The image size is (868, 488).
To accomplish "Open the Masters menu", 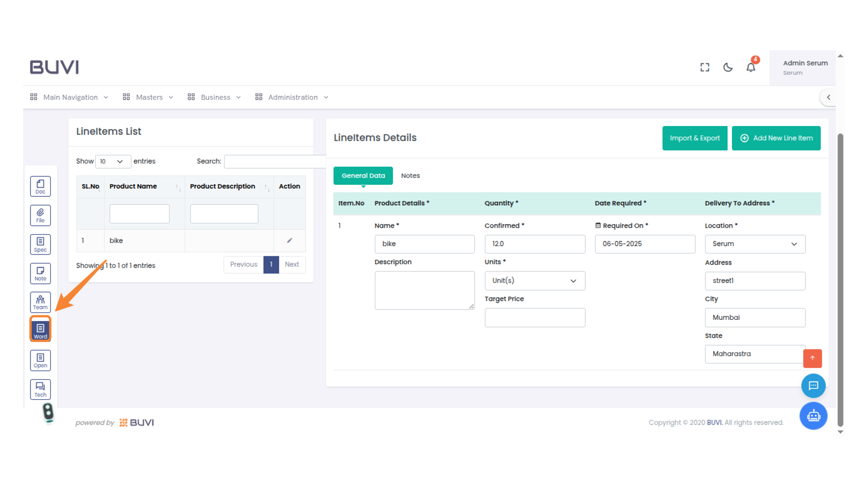I will coord(148,97).
